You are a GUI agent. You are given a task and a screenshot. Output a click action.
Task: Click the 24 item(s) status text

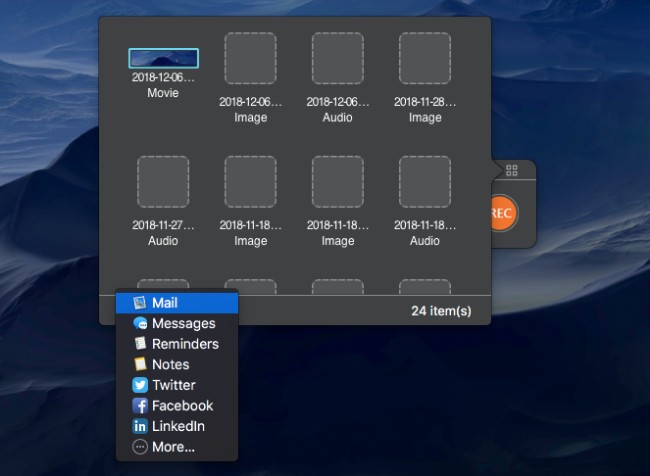(441, 311)
